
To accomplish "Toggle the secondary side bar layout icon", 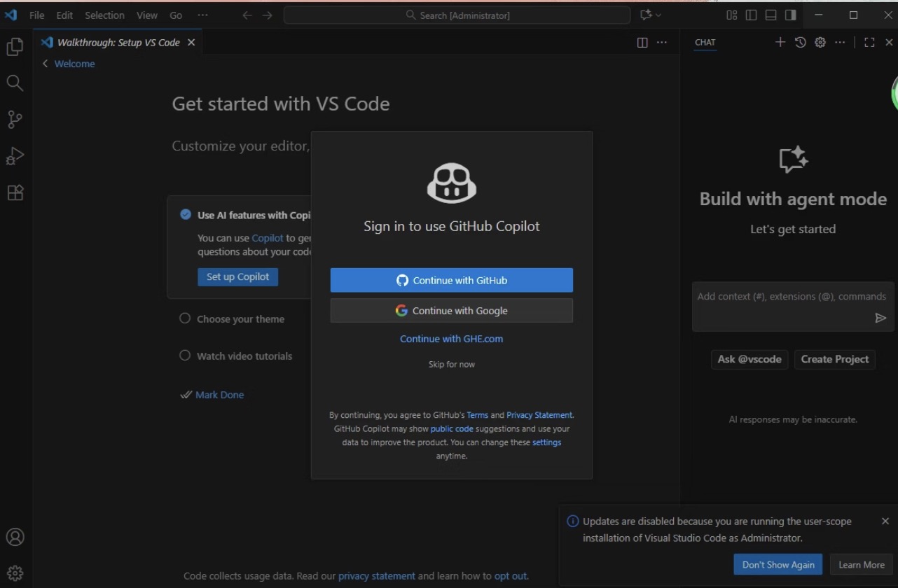I will point(790,15).
